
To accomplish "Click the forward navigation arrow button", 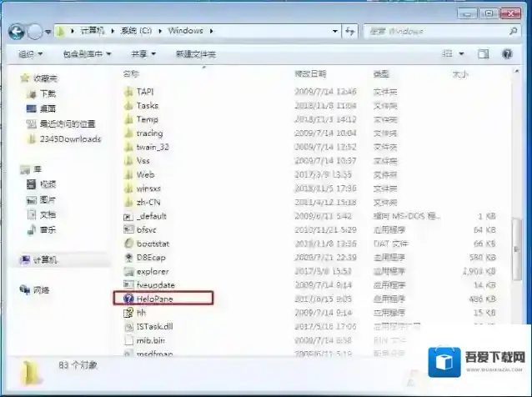I will point(34,32).
